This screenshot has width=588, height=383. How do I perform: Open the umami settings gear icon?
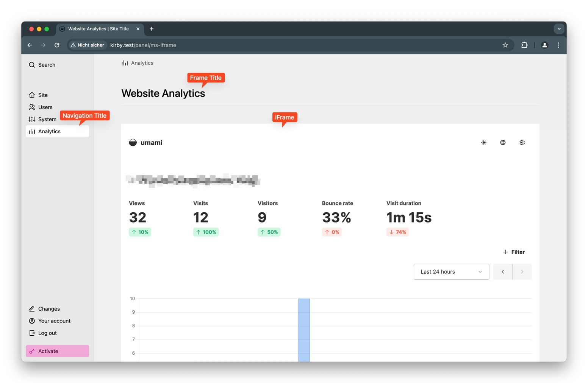(522, 143)
